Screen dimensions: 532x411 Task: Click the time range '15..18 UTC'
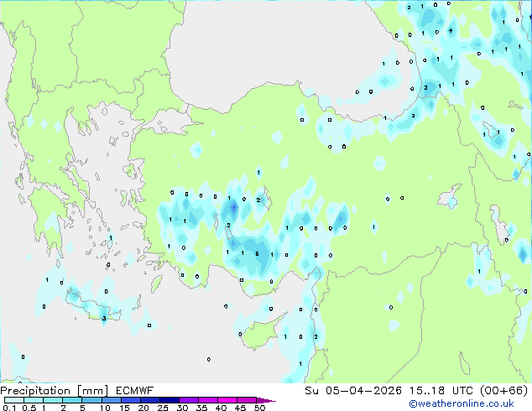tap(441, 391)
